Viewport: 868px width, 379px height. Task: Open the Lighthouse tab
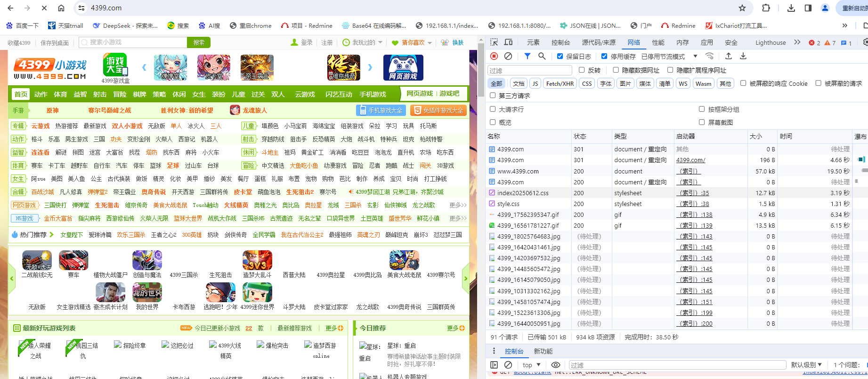[771, 42]
